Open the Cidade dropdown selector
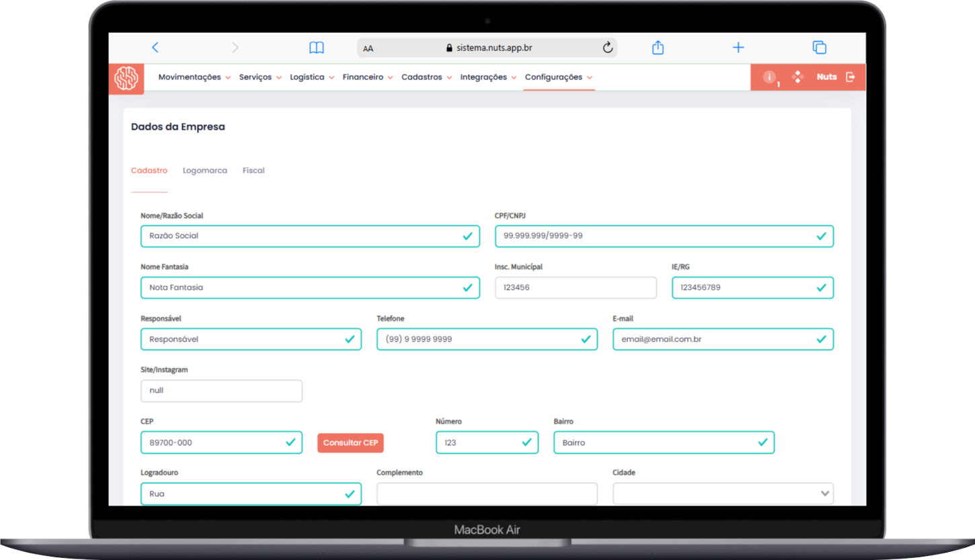The width and height of the screenshot is (975, 560). (x=723, y=493)
